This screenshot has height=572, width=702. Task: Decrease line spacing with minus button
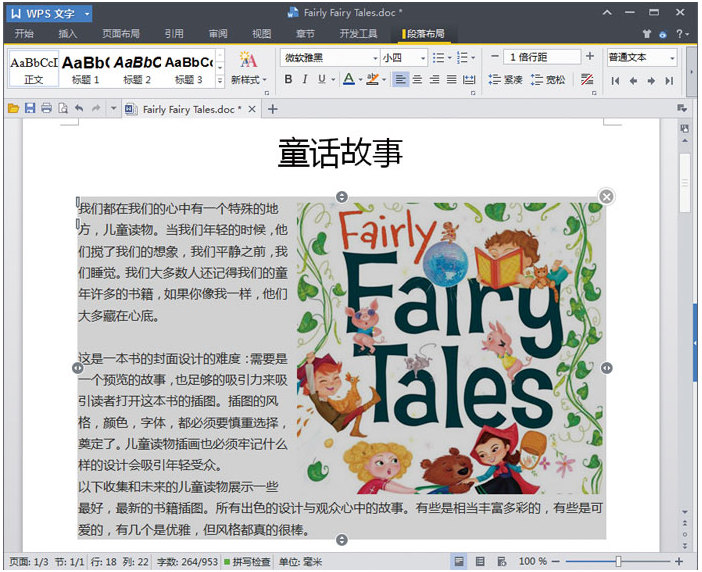point(494,57)
